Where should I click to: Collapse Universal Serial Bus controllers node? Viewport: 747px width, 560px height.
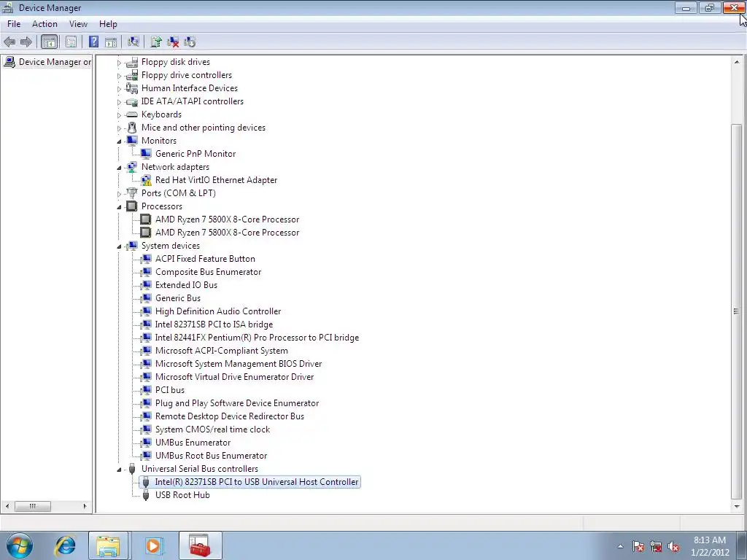[119, 469]
